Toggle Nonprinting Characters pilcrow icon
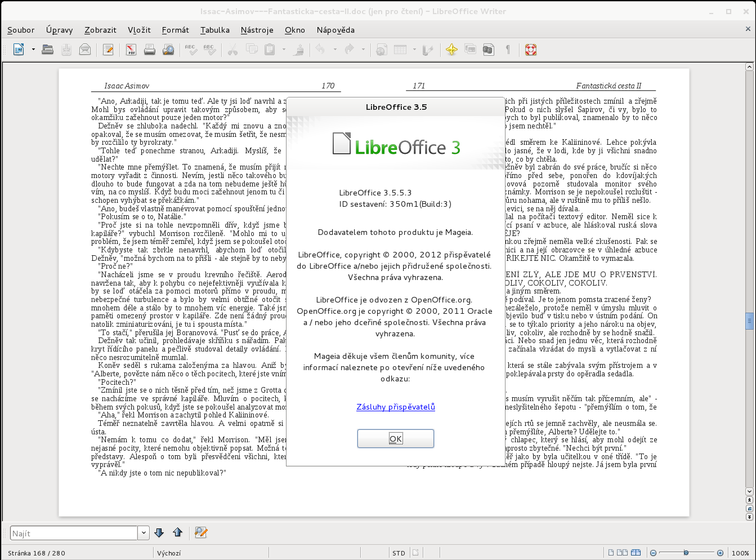Viewport: 756px width, 560px height. [508, 50]
